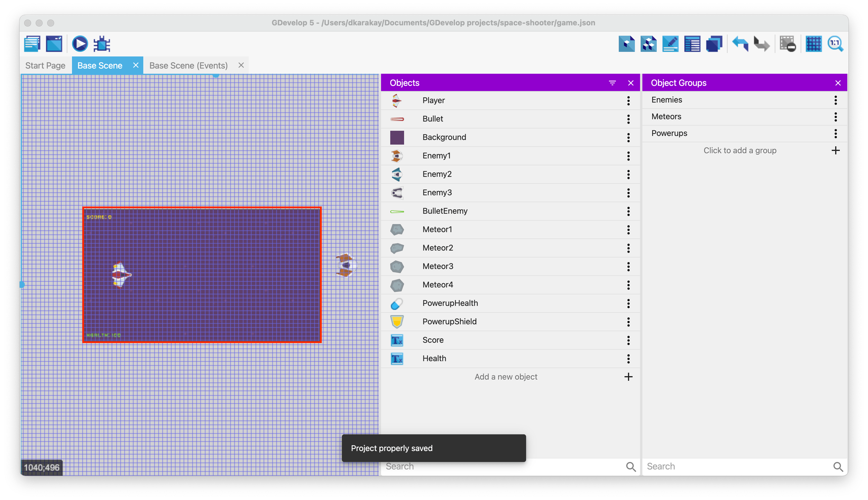Toggle the grid display icon

813,44
